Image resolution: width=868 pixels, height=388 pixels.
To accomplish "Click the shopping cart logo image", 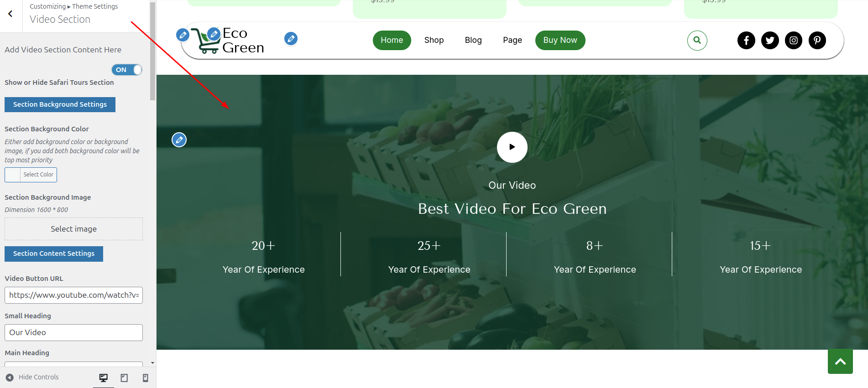I will pos(205,42).
